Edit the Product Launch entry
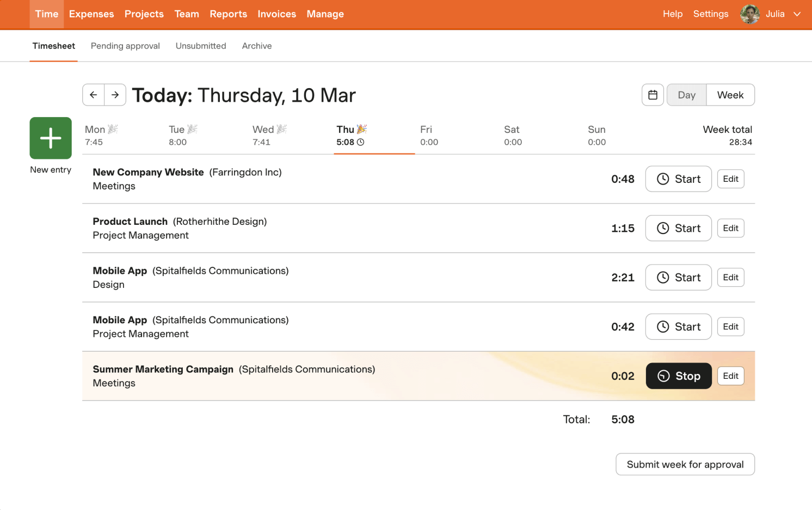The width and height of the screenshot is (812, 510). coord(730,228)
